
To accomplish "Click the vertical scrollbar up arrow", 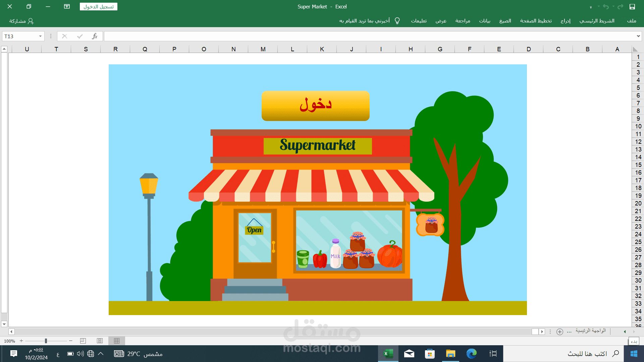I will pos(4,49).
